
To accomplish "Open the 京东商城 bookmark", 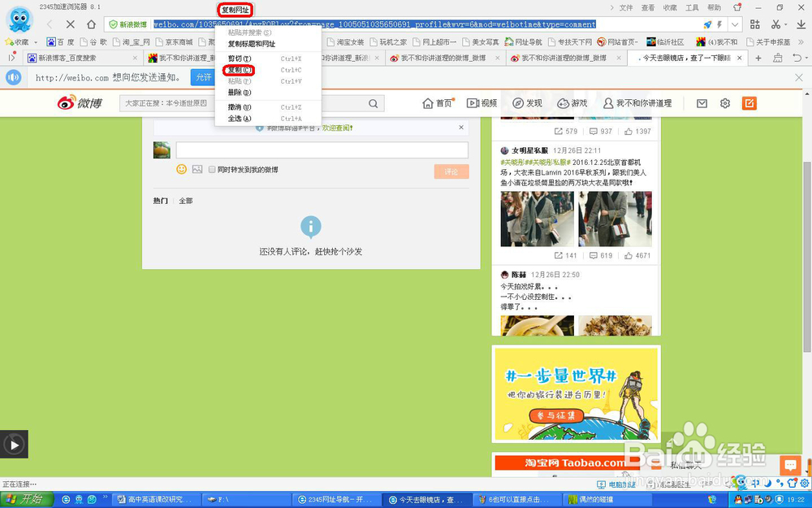I will [174, 42].
